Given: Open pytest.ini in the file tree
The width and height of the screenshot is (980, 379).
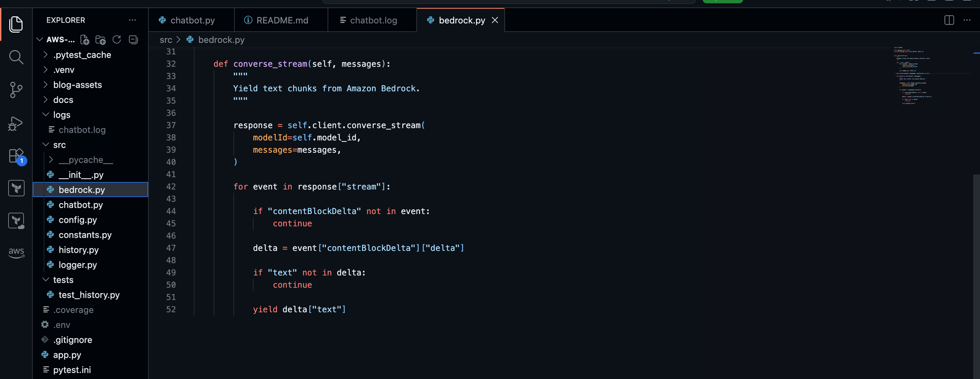Looking at the screenshot, I should tap(91, 370).
